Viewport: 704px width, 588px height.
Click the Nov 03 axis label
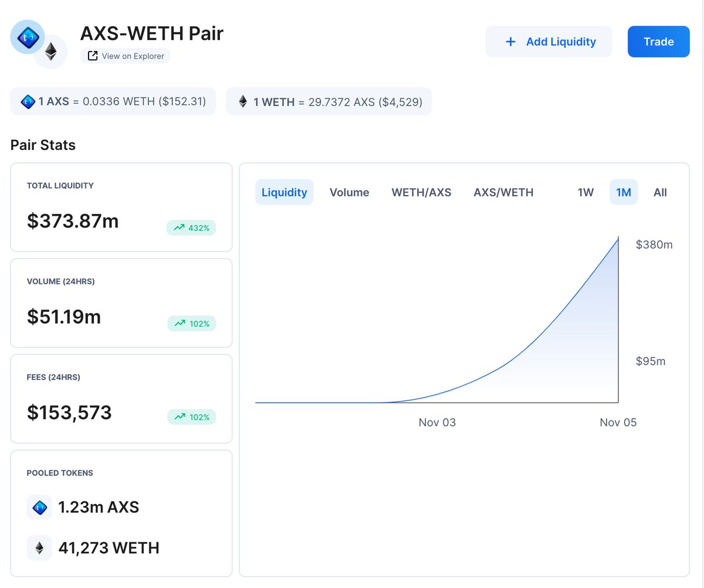tap(437, 423)
